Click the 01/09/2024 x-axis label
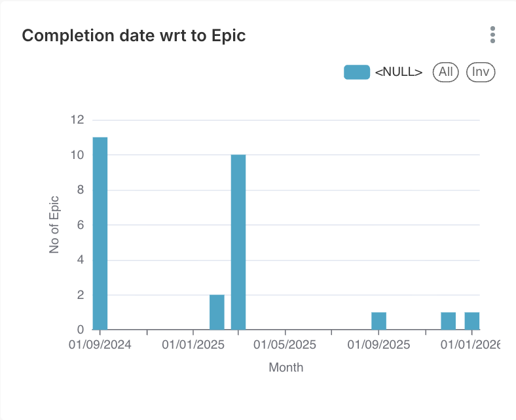The height and width of the screenshot is (420, 516). [100, 344]
